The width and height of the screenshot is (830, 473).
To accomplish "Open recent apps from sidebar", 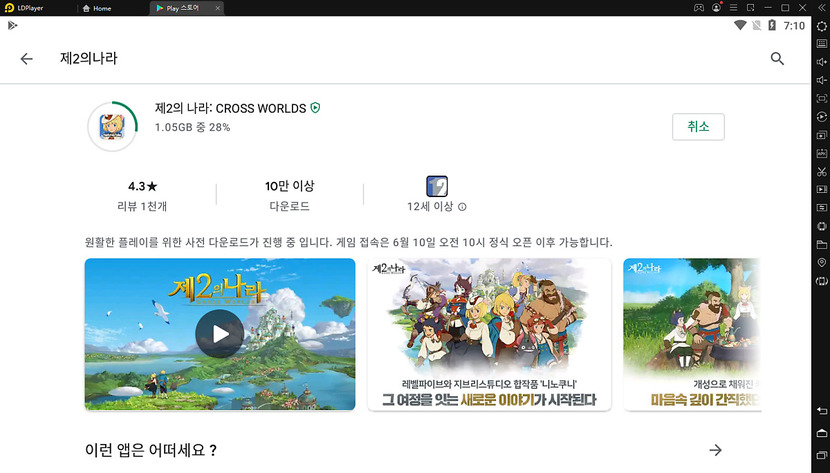I will [x=822, y=454].
